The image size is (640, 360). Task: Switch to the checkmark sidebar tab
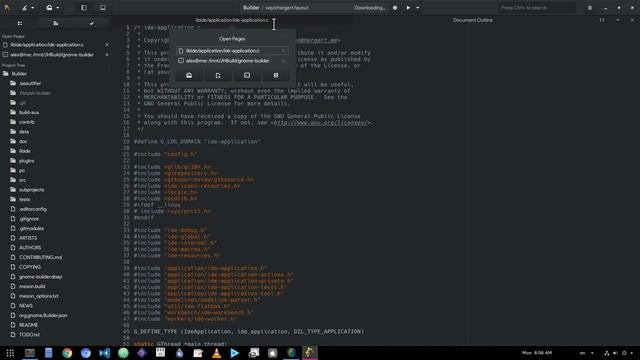(91, 23)
